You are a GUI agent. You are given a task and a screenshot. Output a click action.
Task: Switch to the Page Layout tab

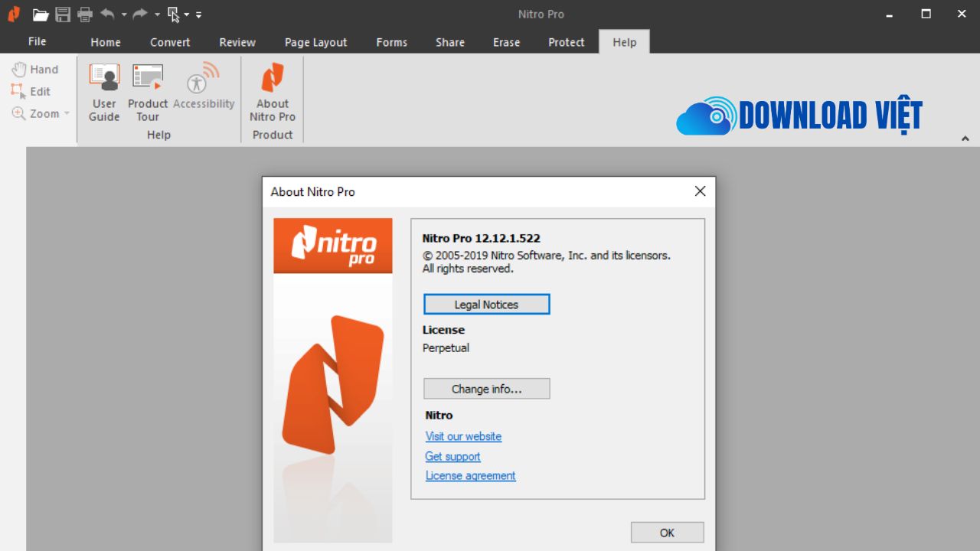315,42
